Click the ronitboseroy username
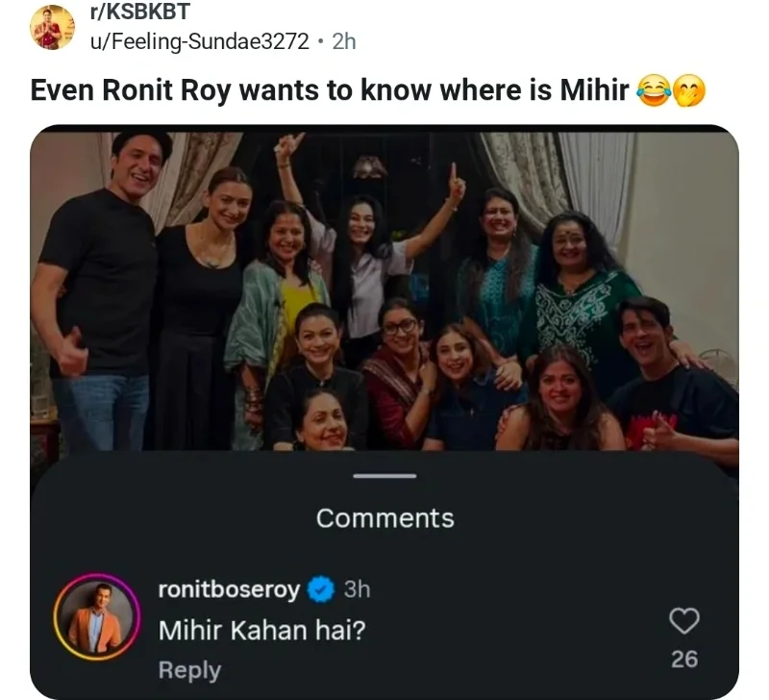 tap(229, 589)
